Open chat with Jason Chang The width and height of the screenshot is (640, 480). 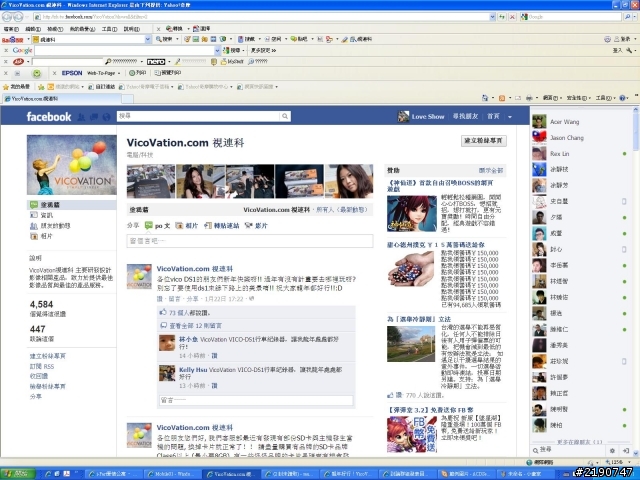tap(567, 138)
